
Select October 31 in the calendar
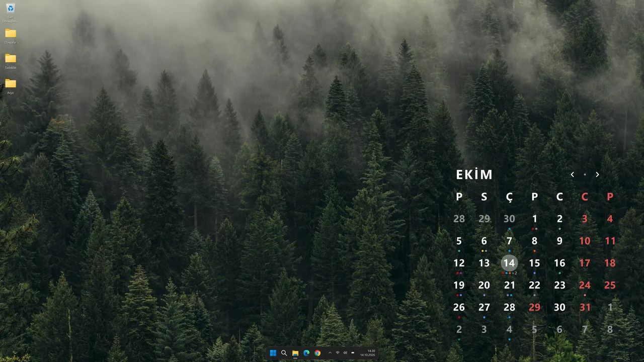point(585,307)
